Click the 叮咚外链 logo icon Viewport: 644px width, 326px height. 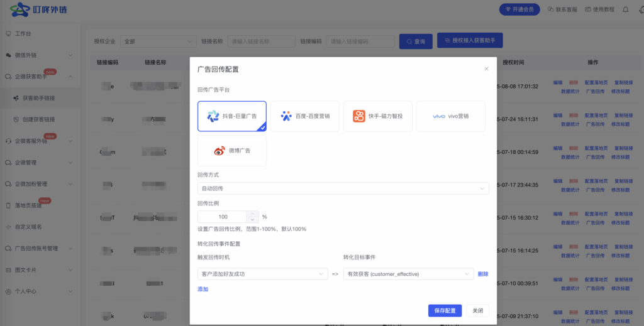click(x=21, y=9)
